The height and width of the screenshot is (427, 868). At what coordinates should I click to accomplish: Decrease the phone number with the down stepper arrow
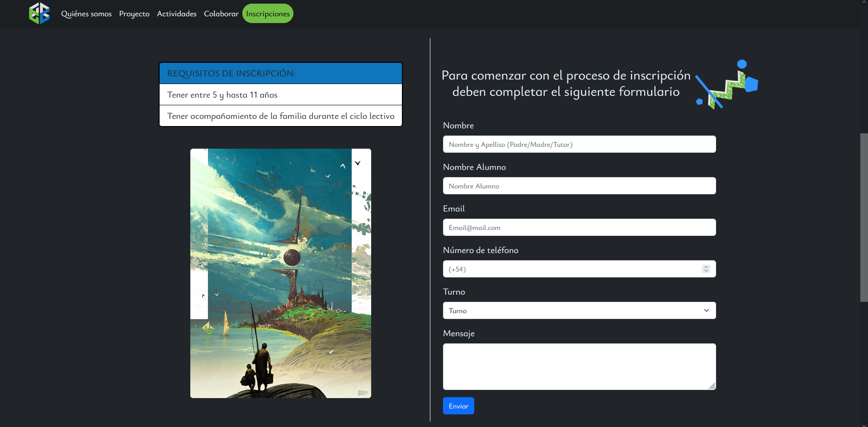point(706,271)
